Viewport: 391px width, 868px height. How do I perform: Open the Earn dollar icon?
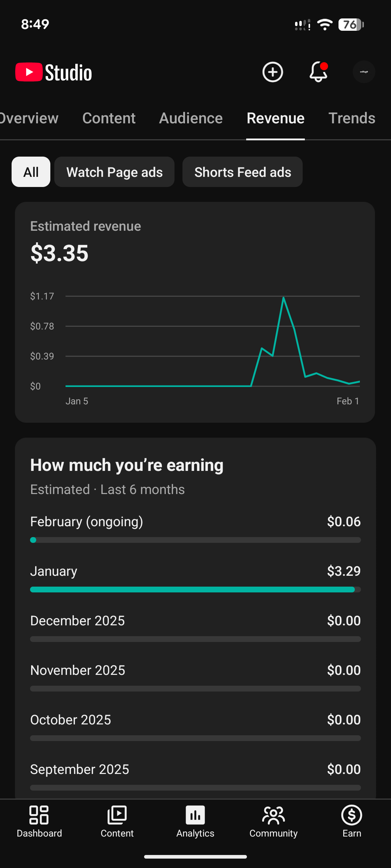point(352,821)
